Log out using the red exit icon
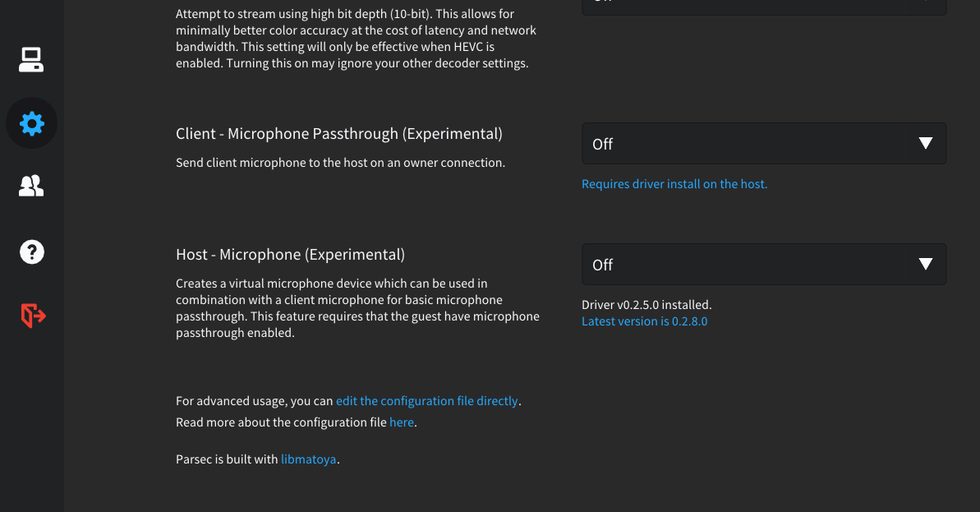The height and width of the screenshot is (512, 980). click(31, 315)
